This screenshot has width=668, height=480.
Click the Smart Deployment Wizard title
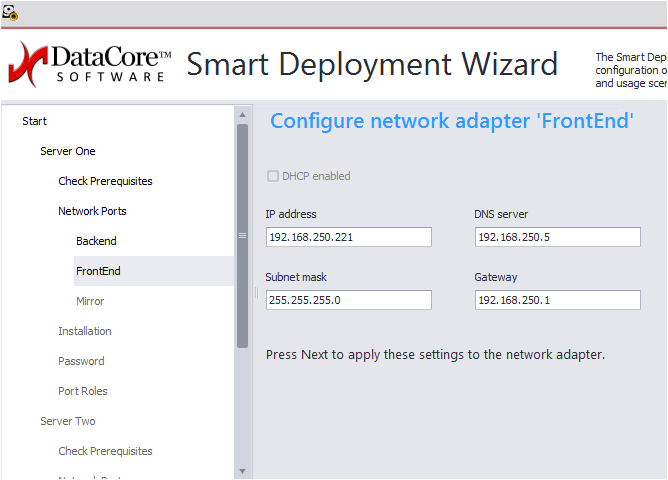[x=372, y=65]
